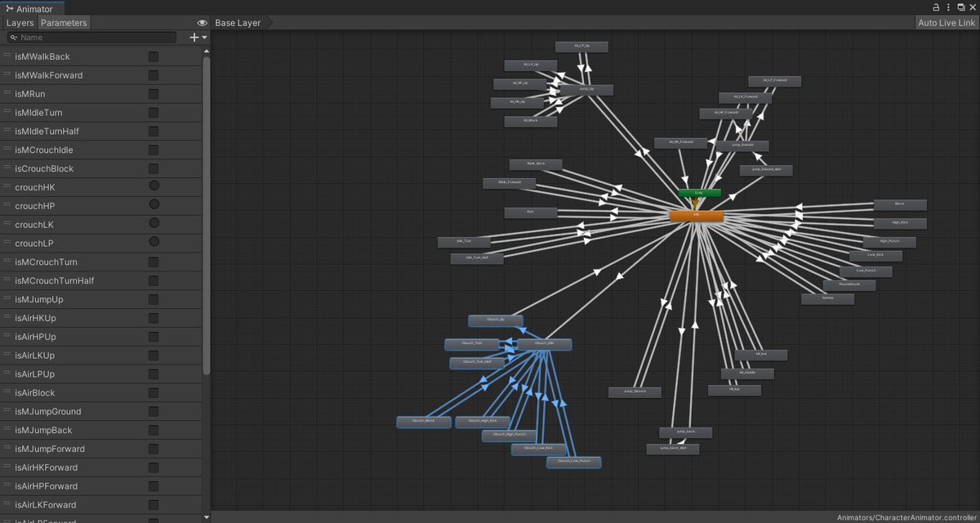Enable the isMWalkForward checkbox

154,75
